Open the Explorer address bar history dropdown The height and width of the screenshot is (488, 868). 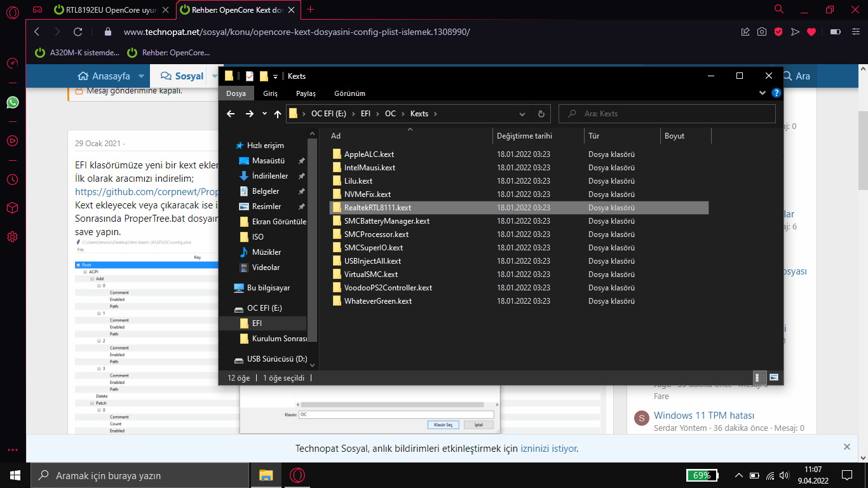coord(522,114)
